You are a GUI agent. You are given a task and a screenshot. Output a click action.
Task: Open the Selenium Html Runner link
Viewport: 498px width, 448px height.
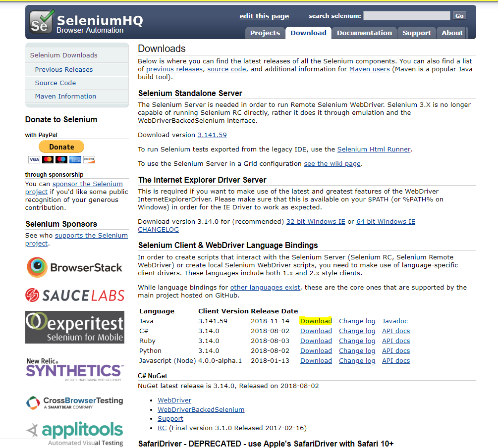(374, 149)
